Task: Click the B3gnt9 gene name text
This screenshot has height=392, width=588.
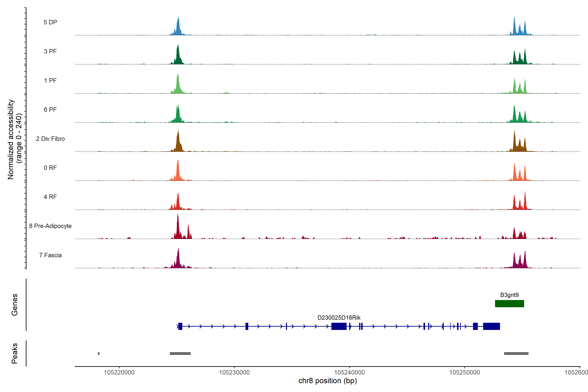Action: [x=509, y=295]
